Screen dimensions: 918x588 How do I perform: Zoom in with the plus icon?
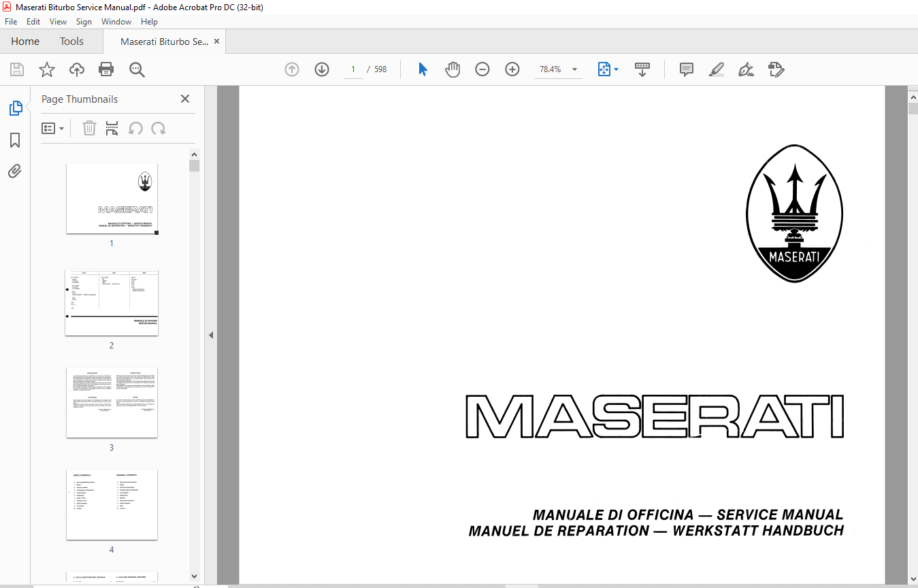click(x=512, y=69)
